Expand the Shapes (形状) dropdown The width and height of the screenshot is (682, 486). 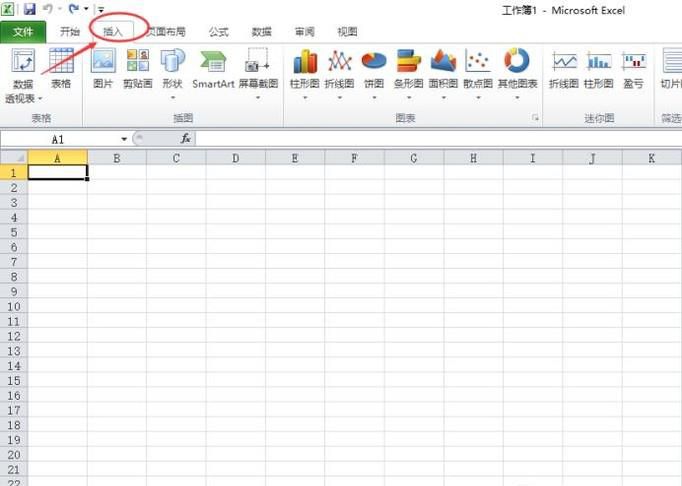tap(172, 98)
